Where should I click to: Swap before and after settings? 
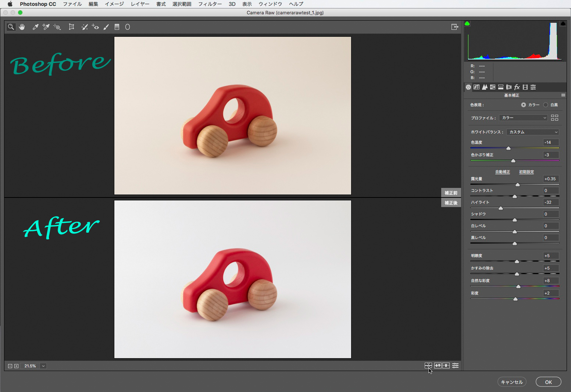(x=438, y=366)
